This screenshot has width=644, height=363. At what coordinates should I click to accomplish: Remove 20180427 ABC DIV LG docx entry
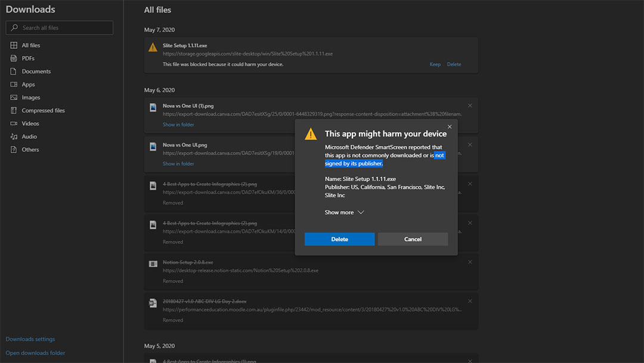point(470,301)
